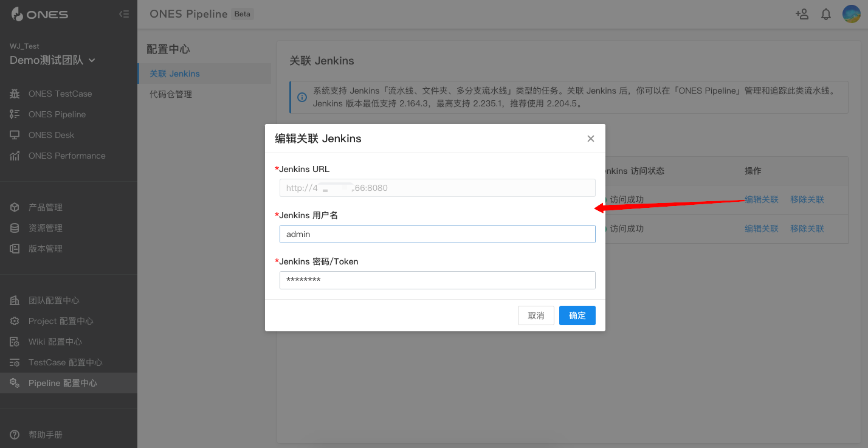868x448 pixels.
Task: Click the WJ_Test organization label
Action: click(24, 46)
